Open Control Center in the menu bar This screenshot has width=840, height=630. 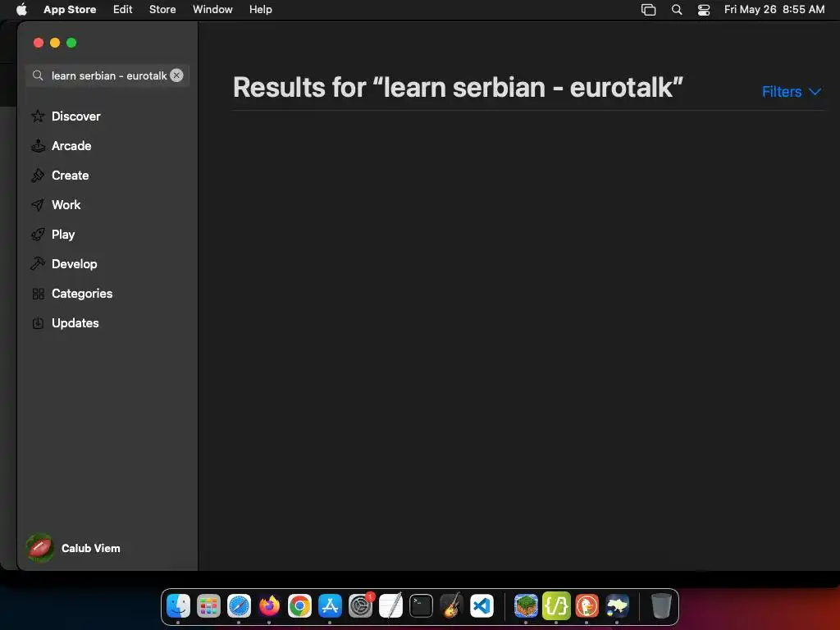coord(703,9)
